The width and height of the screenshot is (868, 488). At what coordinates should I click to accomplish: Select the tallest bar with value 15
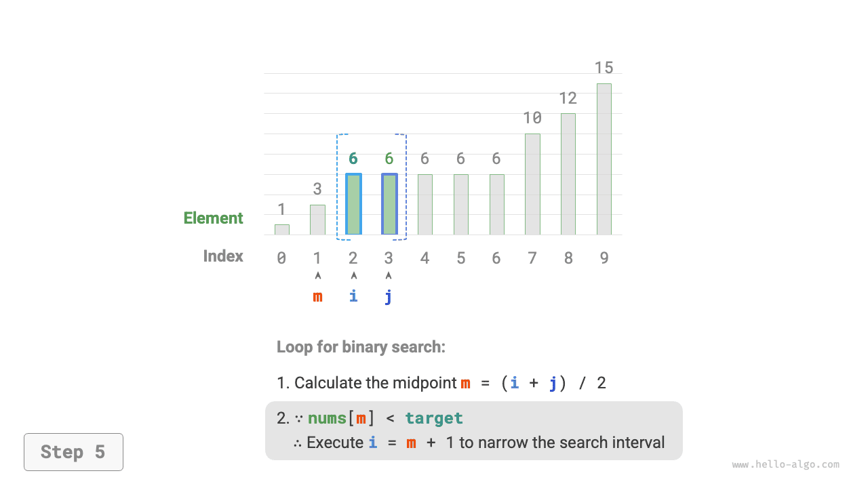(604, 159)
